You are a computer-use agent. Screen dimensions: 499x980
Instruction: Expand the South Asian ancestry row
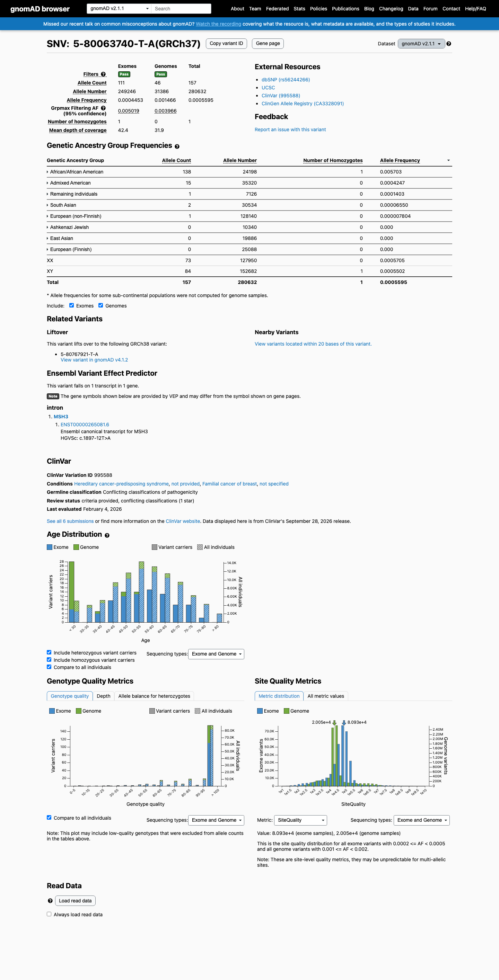[x=62, y=205]
